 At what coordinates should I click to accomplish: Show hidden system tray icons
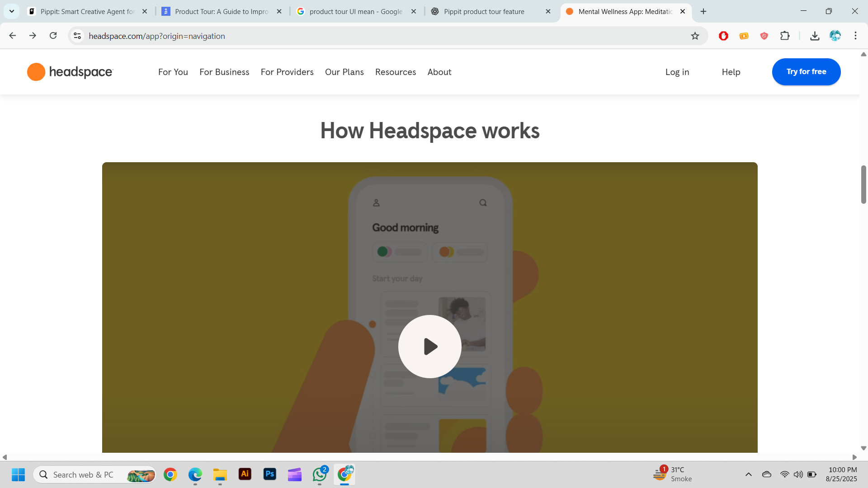748,474
